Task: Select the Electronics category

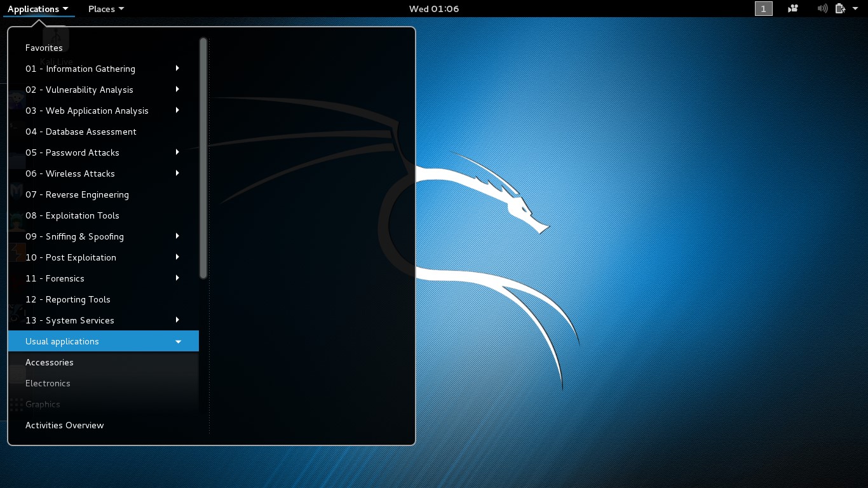Action: 48,383
